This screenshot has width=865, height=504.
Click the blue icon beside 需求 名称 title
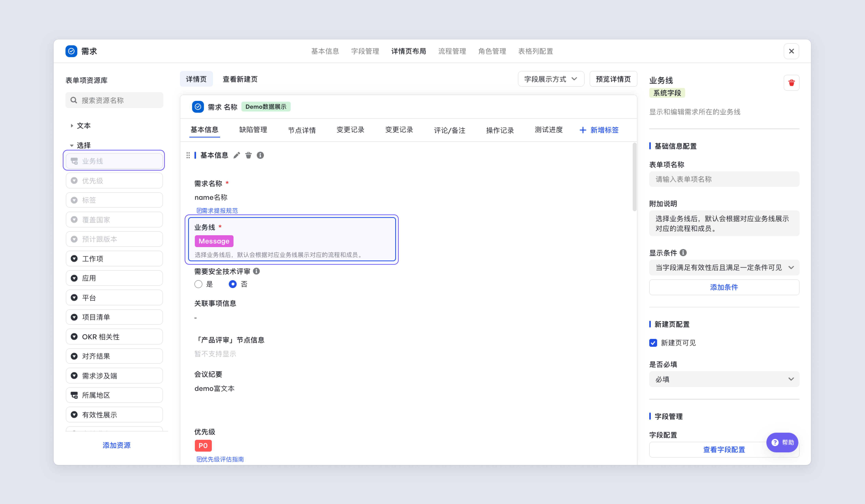point(198,107)
